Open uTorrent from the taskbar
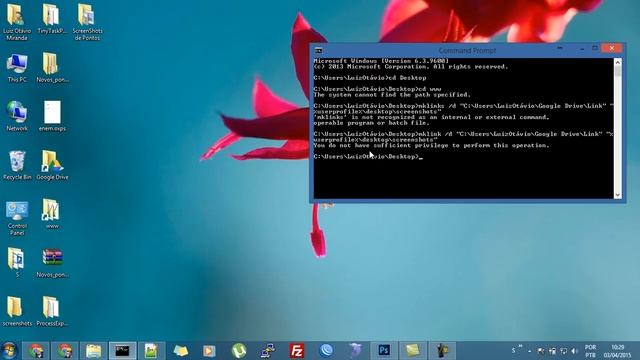The width and height of the screenshot is (640, 360). (x=239, y=351)
